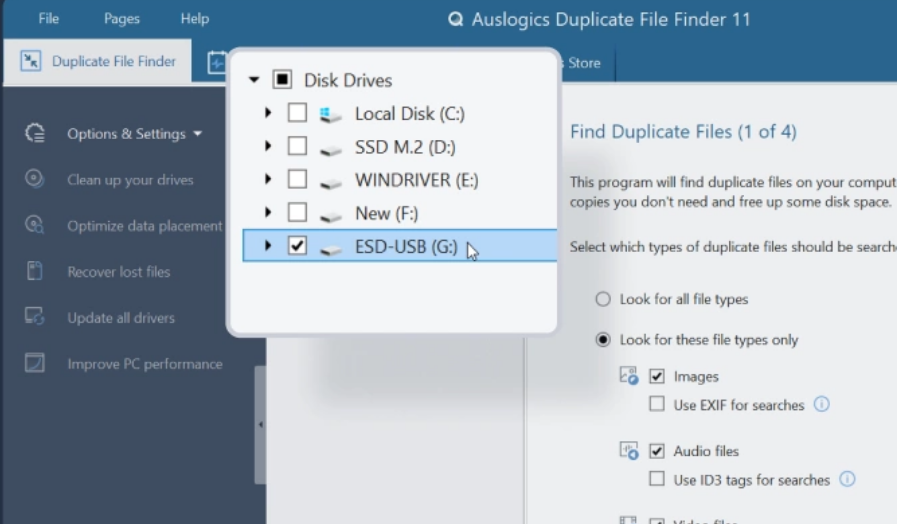Image resolution: width=897 pixels, height=524 pixels.
Task: Switch to the Store tab
Action: click(584, 63)
